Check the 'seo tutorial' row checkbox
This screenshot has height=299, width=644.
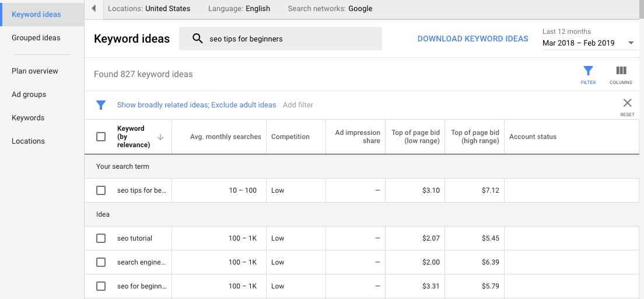101,238
